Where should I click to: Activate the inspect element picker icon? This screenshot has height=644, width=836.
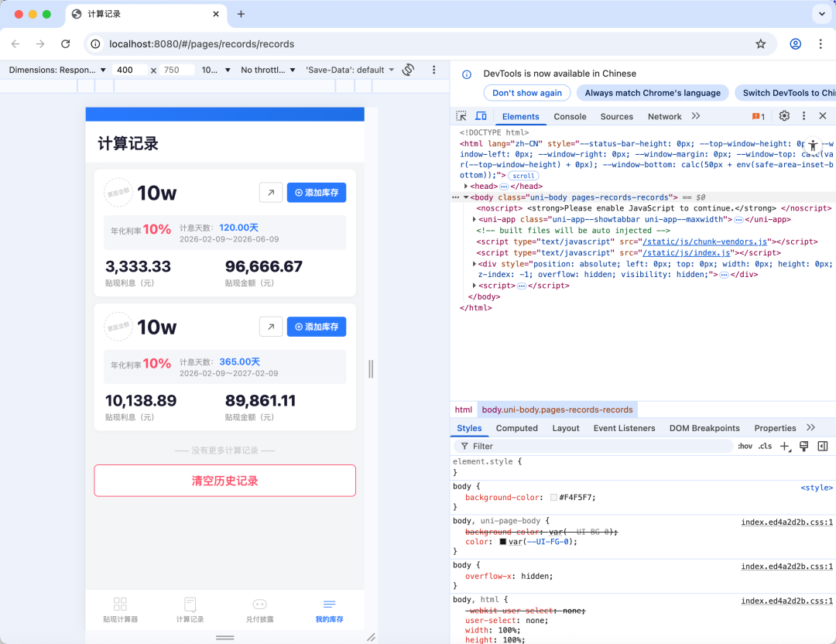point(461,116)
